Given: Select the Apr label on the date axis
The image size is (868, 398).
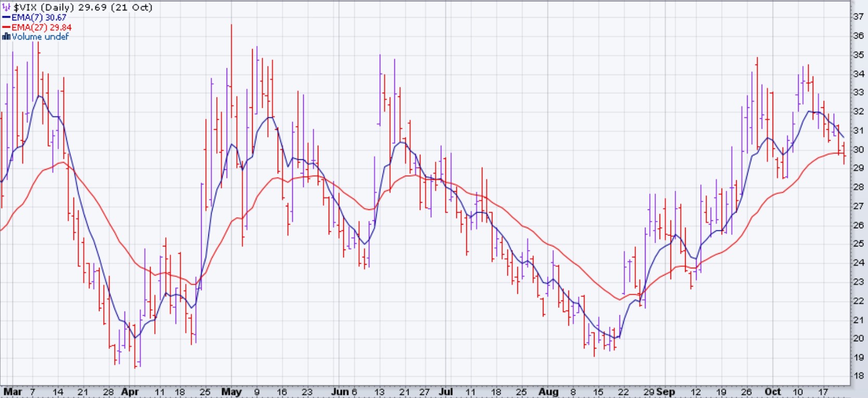Looking at the screenshot, I should 130,392.
